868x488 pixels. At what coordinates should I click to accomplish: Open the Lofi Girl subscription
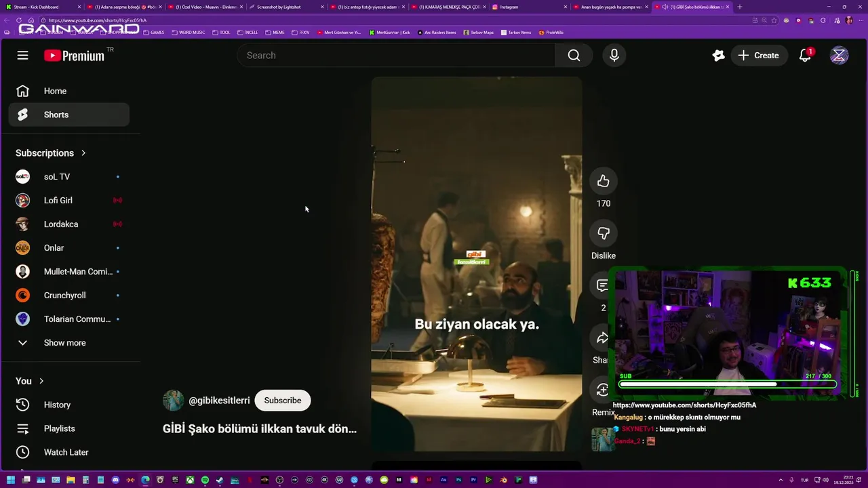[x=68, y=201]
